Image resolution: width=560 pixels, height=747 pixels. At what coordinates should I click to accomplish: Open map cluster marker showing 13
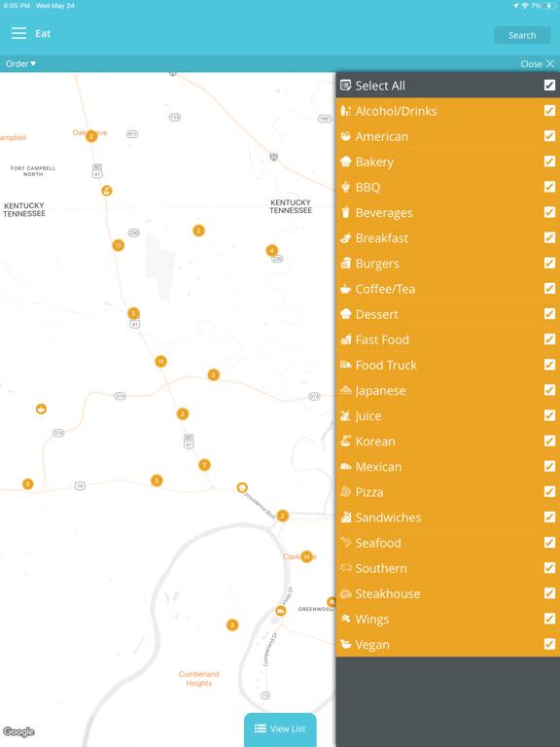[118, 245]
